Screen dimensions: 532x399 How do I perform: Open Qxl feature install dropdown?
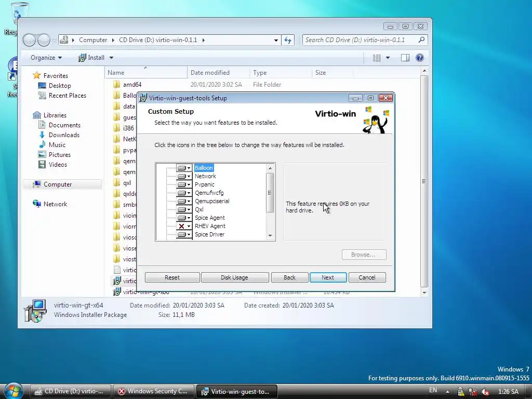click(184, 210)
